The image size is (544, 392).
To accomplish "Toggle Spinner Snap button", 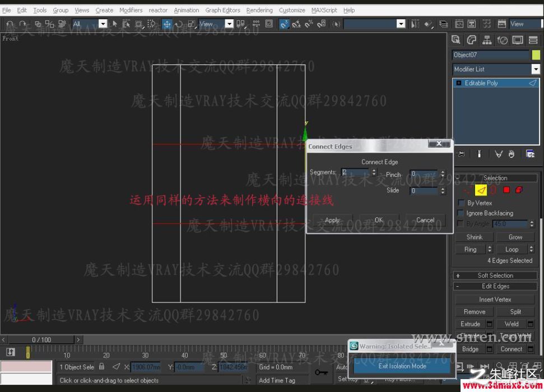I will [321, 24].
